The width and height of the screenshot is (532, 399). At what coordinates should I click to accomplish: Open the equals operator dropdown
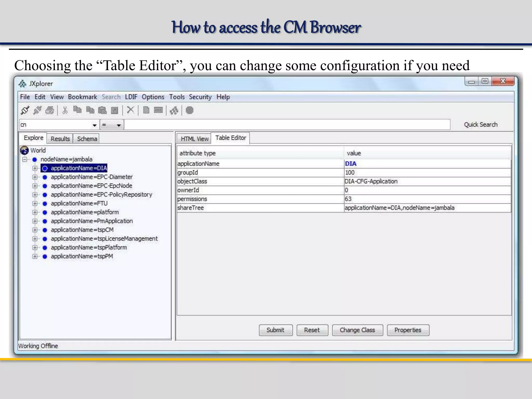119,125
